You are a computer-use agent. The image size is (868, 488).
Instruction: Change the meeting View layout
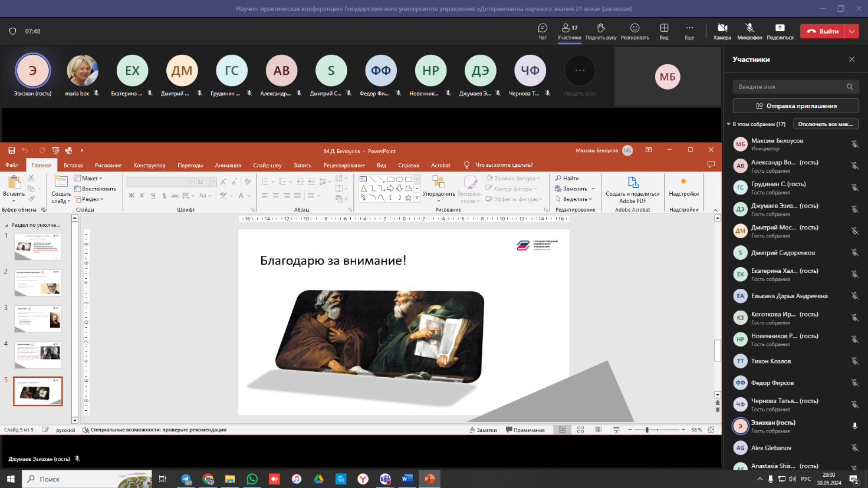pyautogui.click(x=664, y=31)
